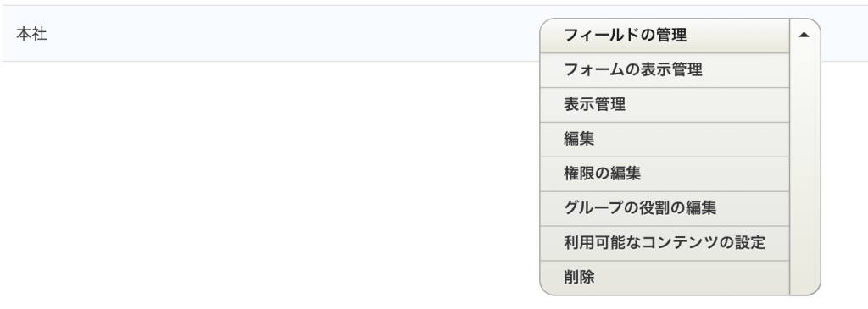Toggle the dropbutton's triangle arrow closed
Image resolution: width=868 pixels, height=309 pixels.
click(x=804, y=35)
